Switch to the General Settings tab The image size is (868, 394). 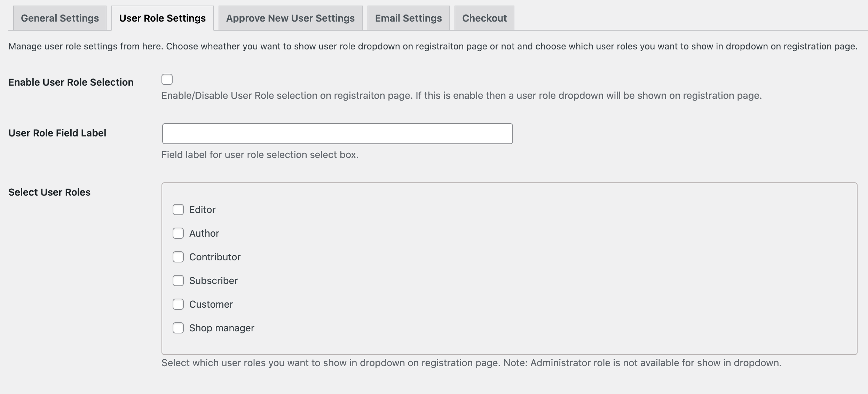click(x=59, y=18)
